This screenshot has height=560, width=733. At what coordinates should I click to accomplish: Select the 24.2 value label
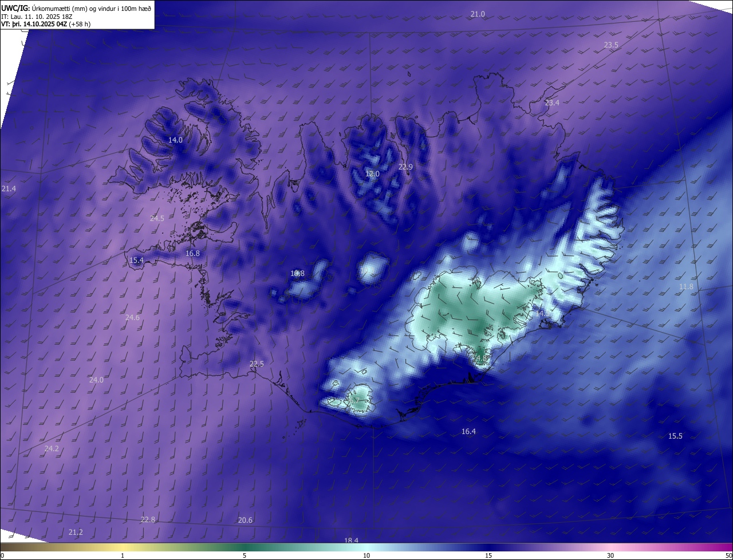pyautogui.click(x=52, y=448)
